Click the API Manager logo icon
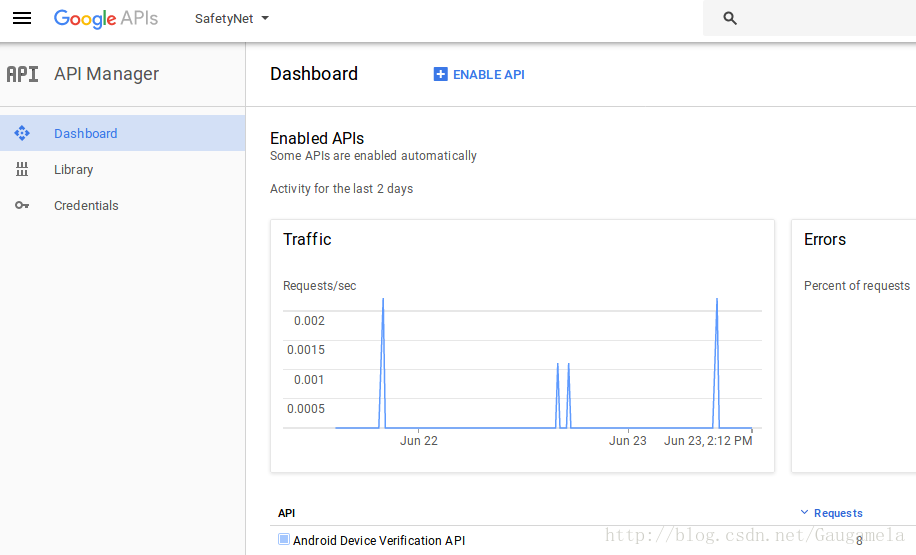The height and width of the screenshot is (555, 916). click(x=22, y=74)
